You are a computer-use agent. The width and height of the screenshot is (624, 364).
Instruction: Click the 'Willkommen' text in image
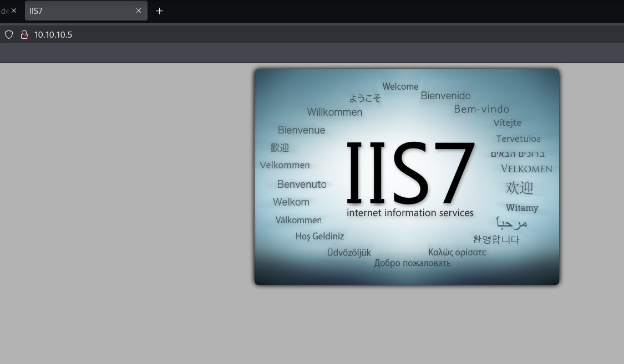click(x=334, y=112)
